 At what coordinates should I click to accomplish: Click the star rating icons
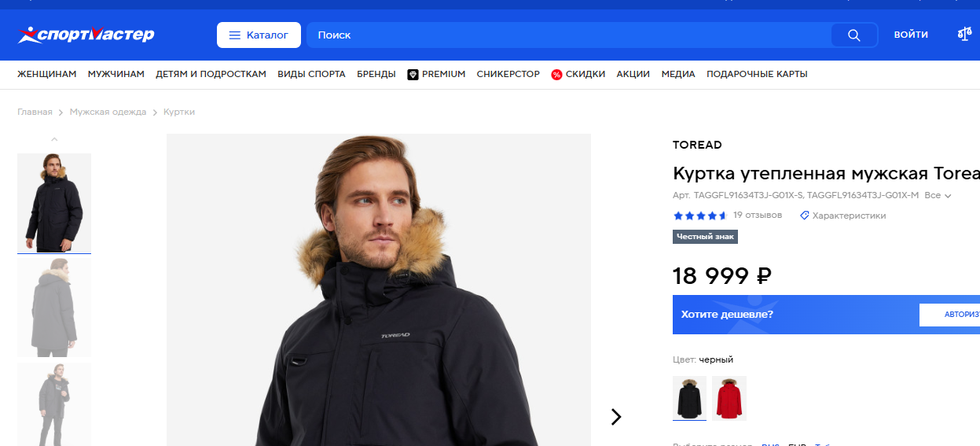[699, 216]
